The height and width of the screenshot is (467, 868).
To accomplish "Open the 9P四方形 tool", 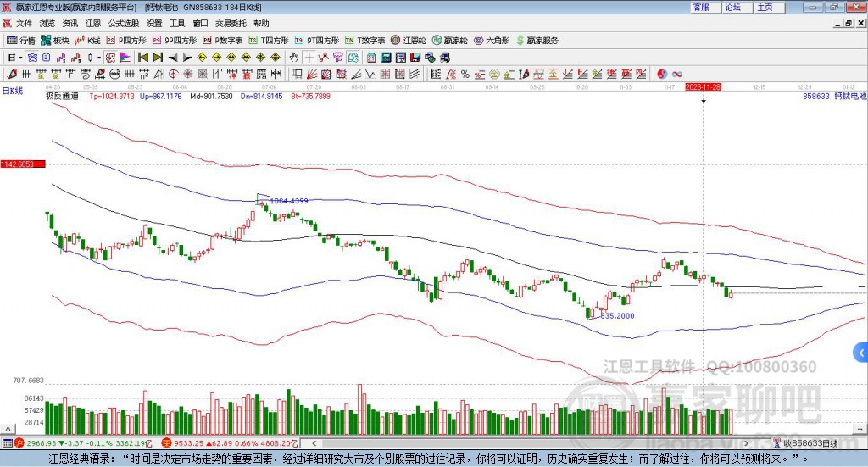I will point(174,41).
